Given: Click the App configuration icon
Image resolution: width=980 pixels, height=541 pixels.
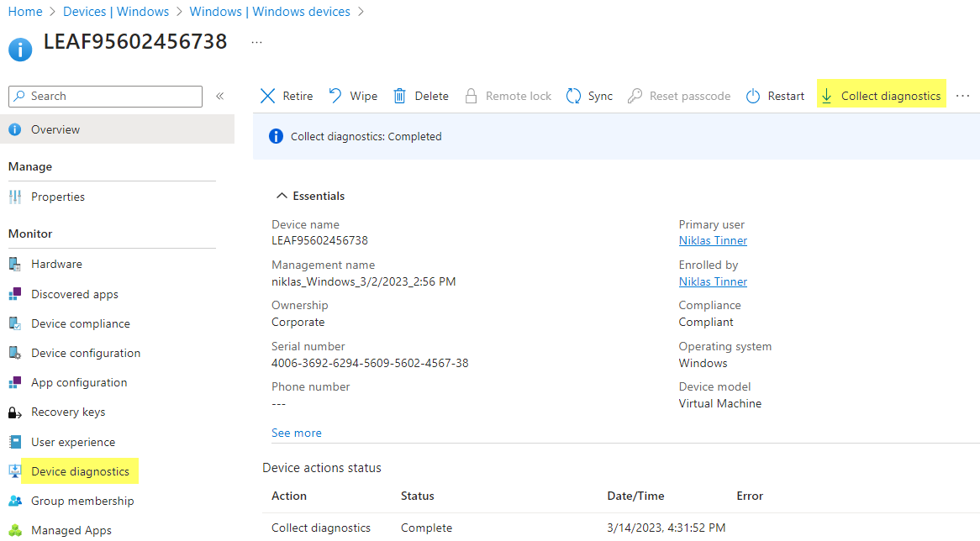Looking at the screenshot, I should [15, 382].
